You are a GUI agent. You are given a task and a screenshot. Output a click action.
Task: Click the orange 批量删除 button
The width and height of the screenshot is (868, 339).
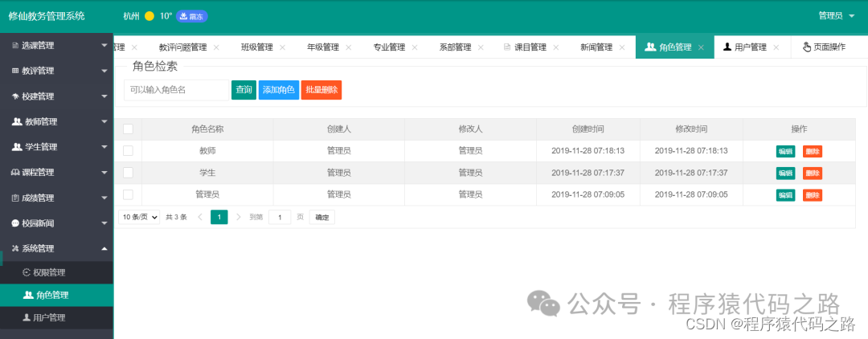pyautogui.click(x=321, y=90)
